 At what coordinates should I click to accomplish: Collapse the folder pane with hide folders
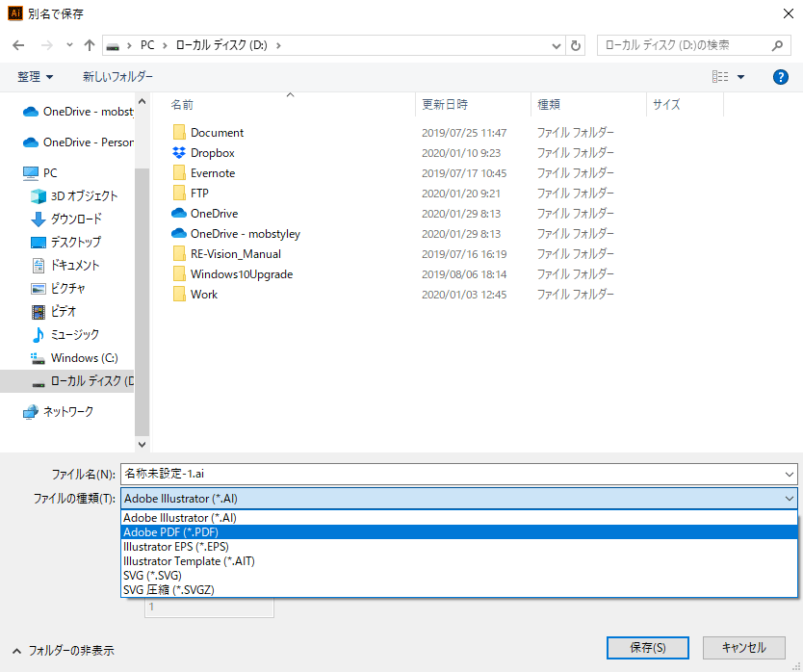click(x=63, y=650)
